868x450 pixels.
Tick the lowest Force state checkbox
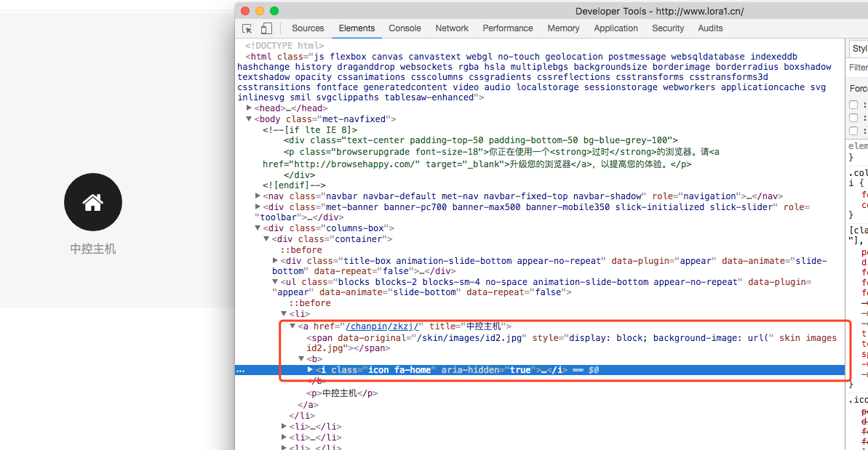[x=853, y=131]
